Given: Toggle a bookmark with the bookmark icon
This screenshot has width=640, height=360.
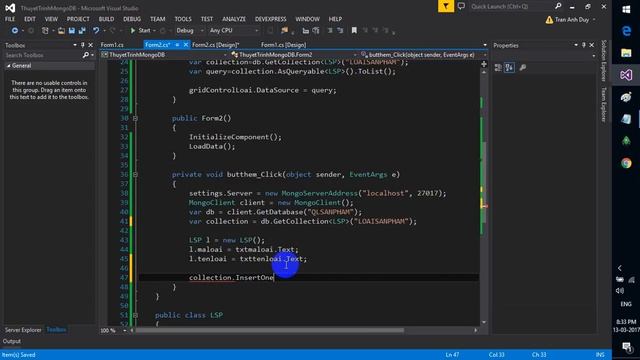Looking at the screenshot, I should pos(354,31).
